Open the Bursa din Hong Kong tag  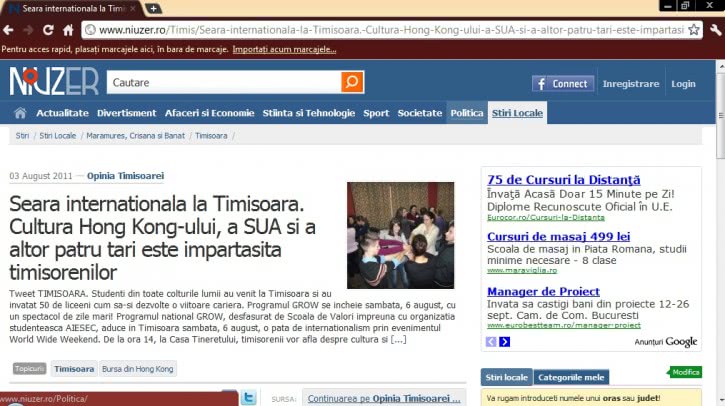pyautogui.click(x=138, y=369)
